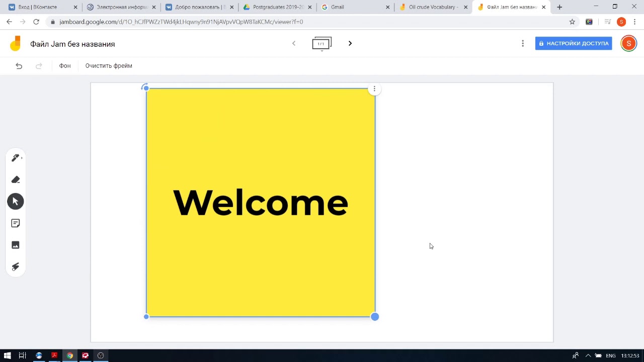The width and height of the screenshot is (644, 362).
Task: Reload the Jamboard page
Action: coord(36,22)
